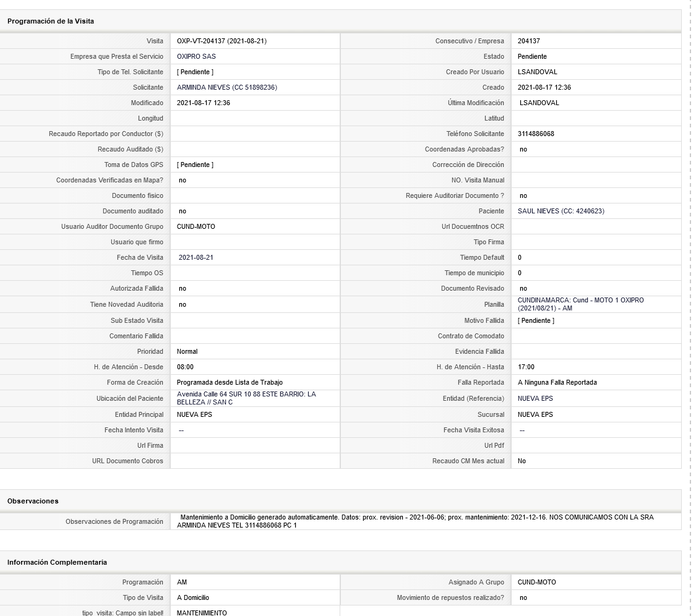Click the Empresa que Presta el Servicio label
The height and width of the screenshot is (616, 696).
tap(117, 56)
